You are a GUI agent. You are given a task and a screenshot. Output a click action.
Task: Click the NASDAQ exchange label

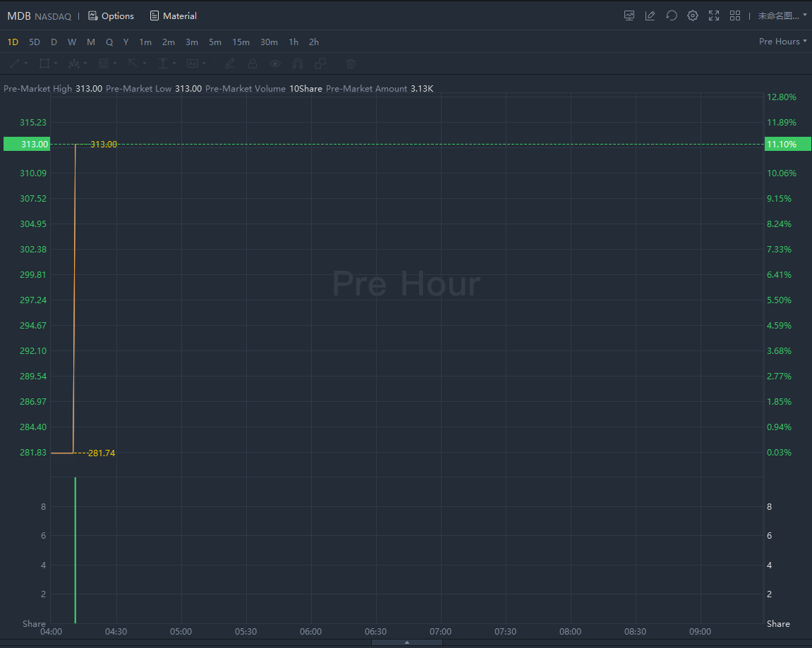click(x=53, y=16)
